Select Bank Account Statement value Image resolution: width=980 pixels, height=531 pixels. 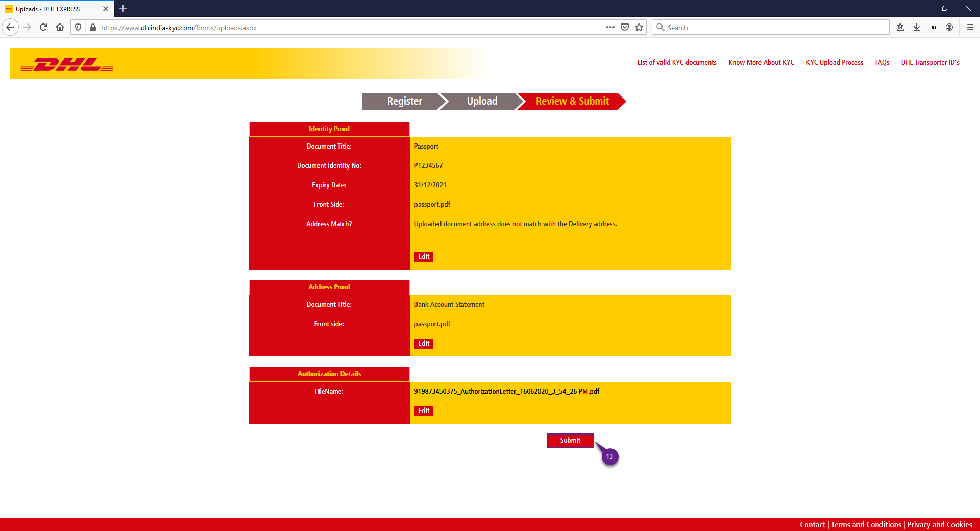[x=449, y=304]
